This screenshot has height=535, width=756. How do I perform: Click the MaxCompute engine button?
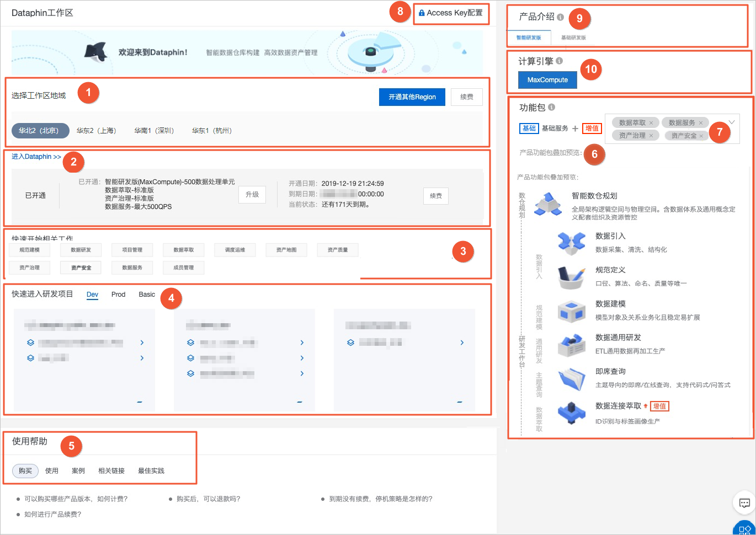pyautogui.click(x=547, y=80)
